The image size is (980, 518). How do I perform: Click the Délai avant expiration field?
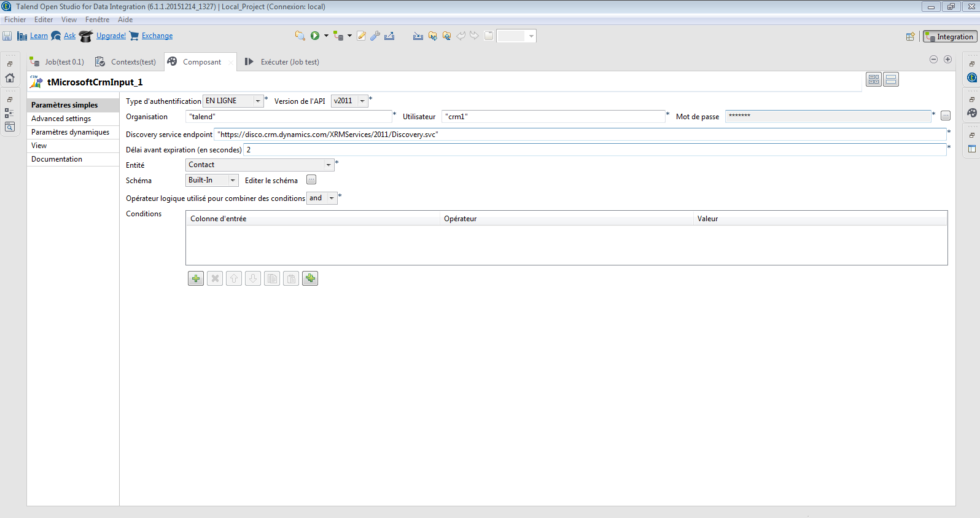click(595, 150)
